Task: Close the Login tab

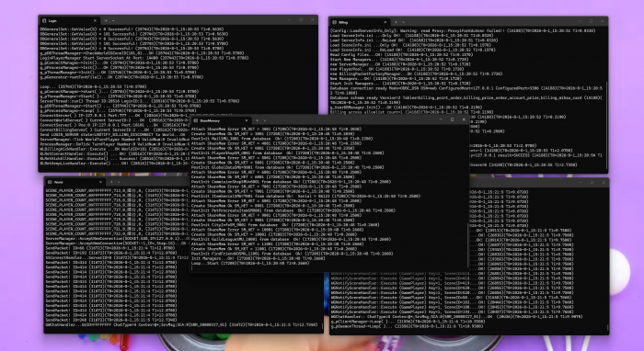Action: coord(95,20)
